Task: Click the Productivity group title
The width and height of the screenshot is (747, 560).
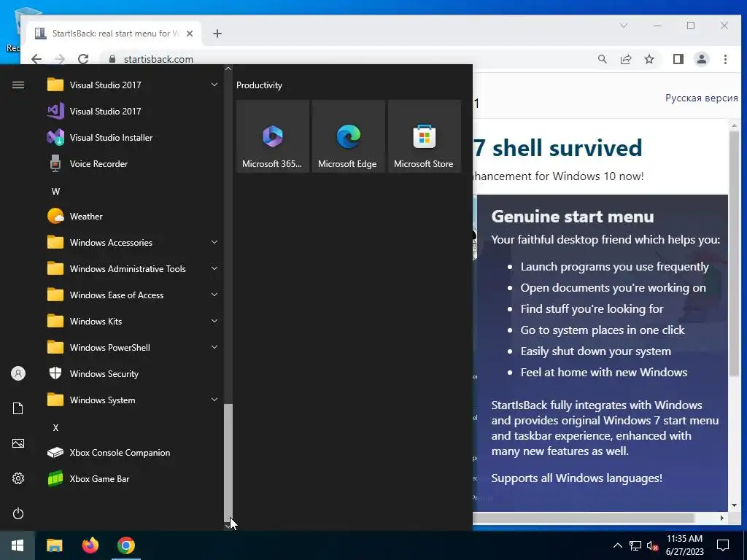Action: (x=259, y=85)
